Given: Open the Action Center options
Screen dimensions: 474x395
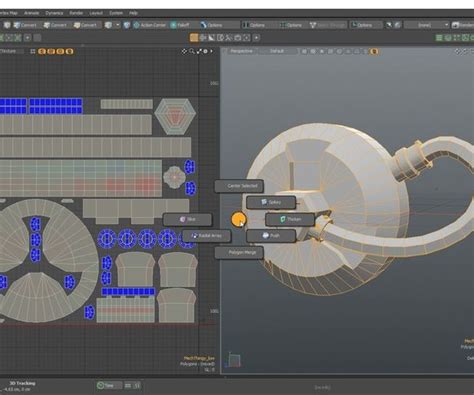Looking at the screenshot, I should [149, 25].
